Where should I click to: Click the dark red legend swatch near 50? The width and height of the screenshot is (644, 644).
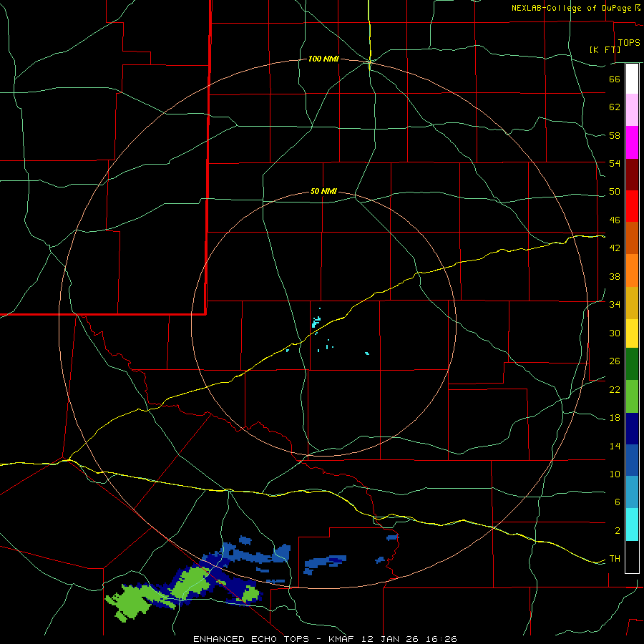(x=632, y=175)
